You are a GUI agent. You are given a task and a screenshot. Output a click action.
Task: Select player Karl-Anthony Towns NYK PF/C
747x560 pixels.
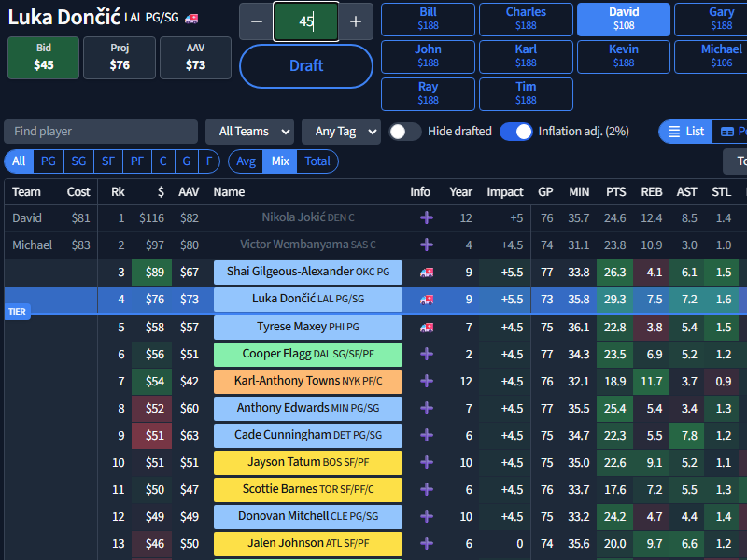click(308, 381)
